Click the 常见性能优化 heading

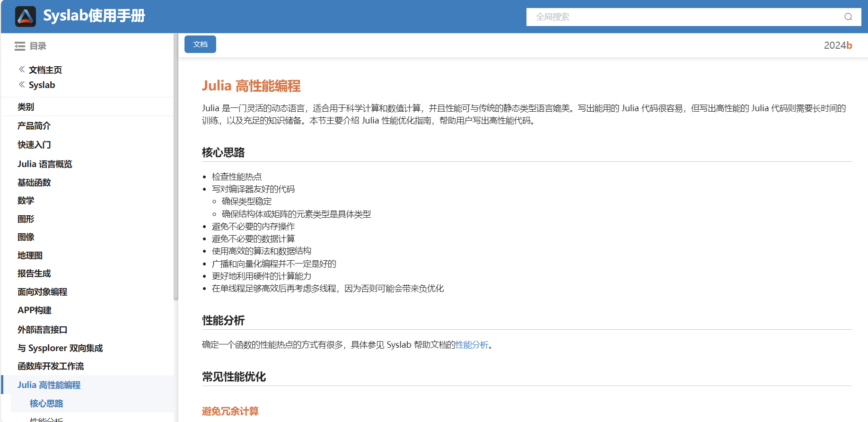click(x=234, y=377)
